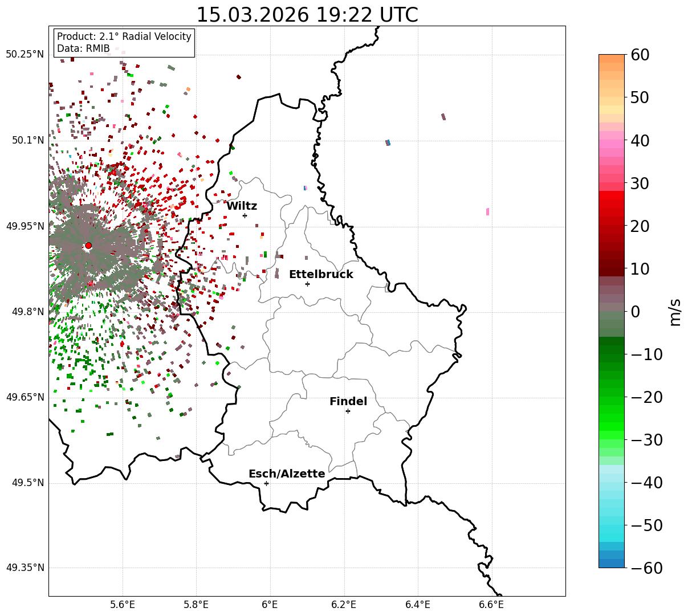Click the Wiltz city label
Image resolution: width=688 pixels, height=616 pixels.
pos(242,206)
